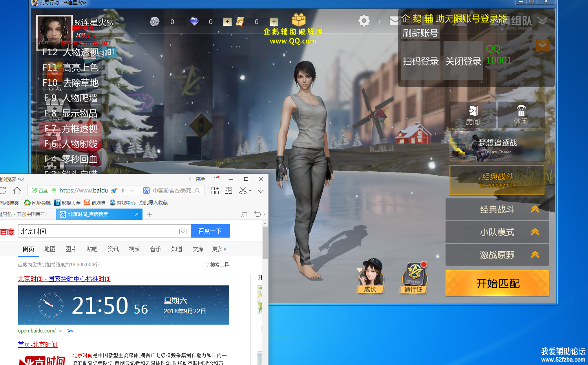Open the browser apps grid icon
Image resolution: width=588 pixels, height=365 pixels.
coord(215,191)
